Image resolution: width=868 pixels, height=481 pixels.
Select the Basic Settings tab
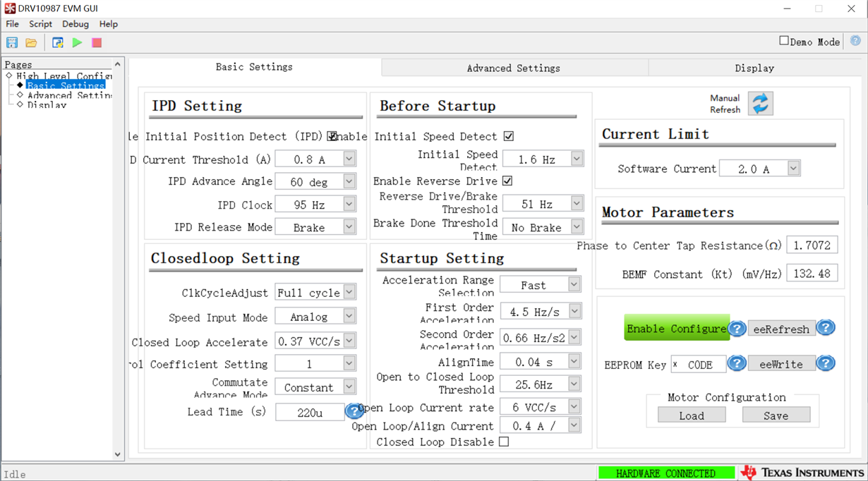[254, 67]
